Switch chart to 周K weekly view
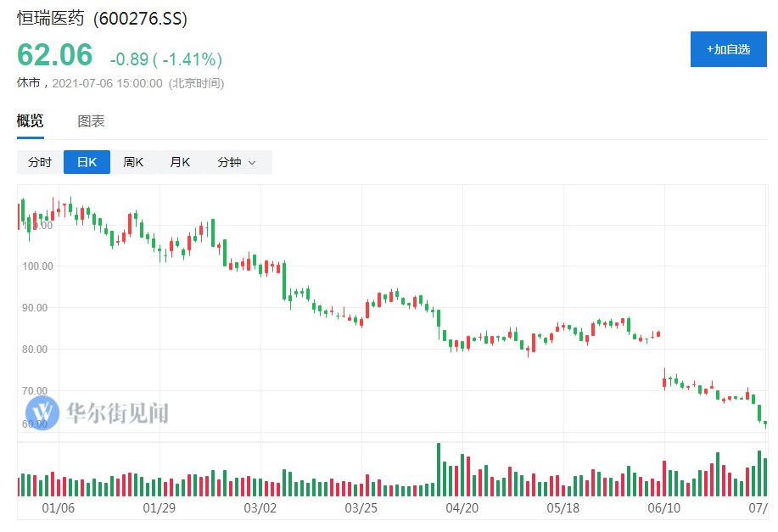 click(133, 162)
